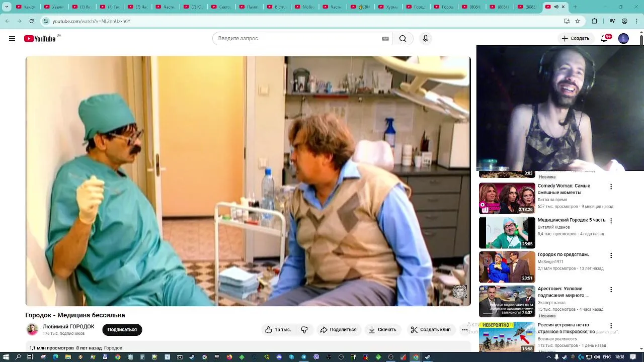Open more actions three-dot menu under video

click(464, 330)
